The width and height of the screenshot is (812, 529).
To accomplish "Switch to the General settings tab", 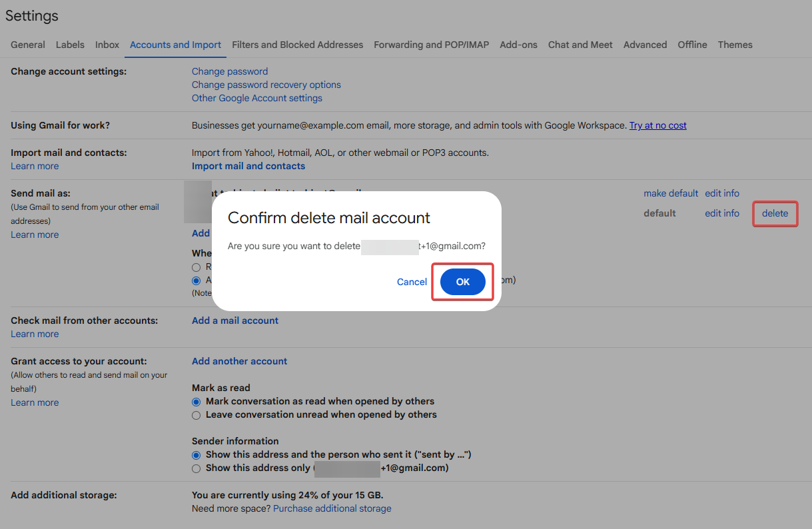I will (28, 45).
